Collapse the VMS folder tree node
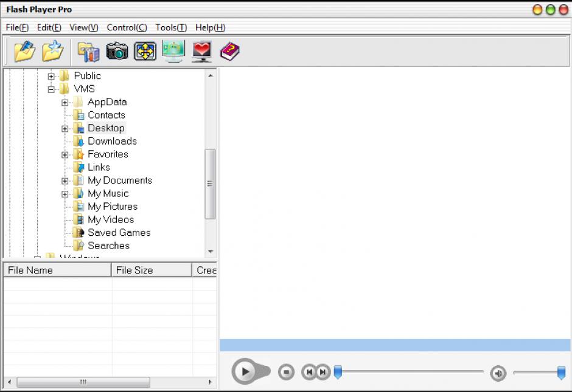Viewport: 572px width, 392px height. (51, 89)
